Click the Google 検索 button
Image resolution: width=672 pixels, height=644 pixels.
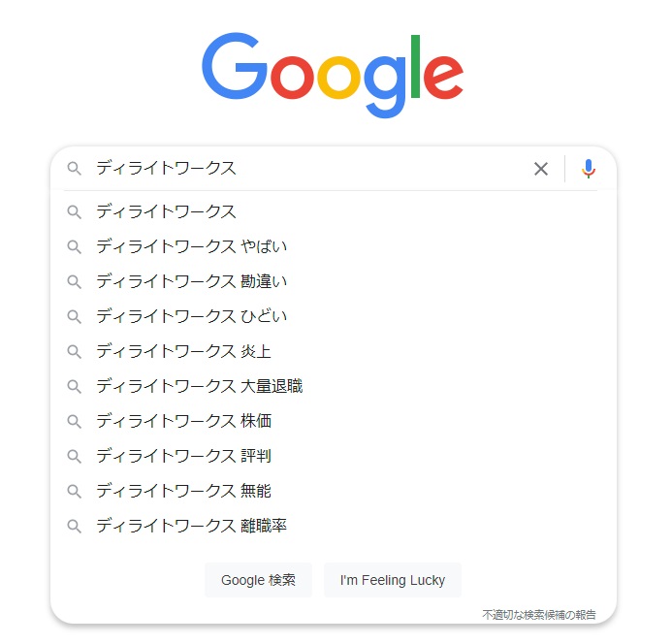(259, 580)
